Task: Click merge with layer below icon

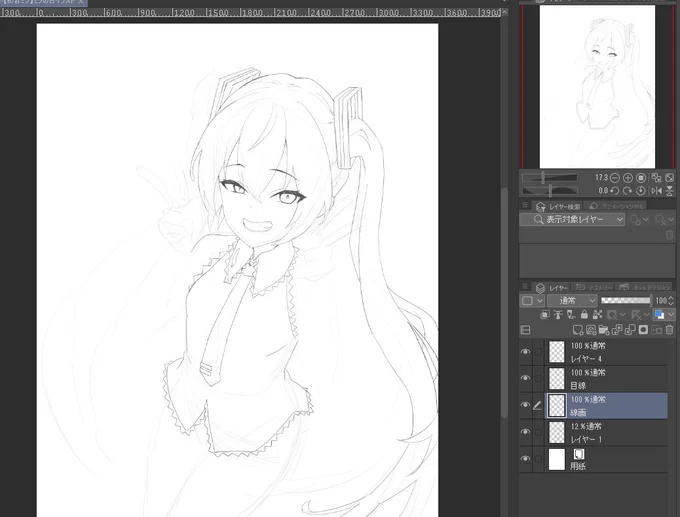Action: (x=630, y=330)
